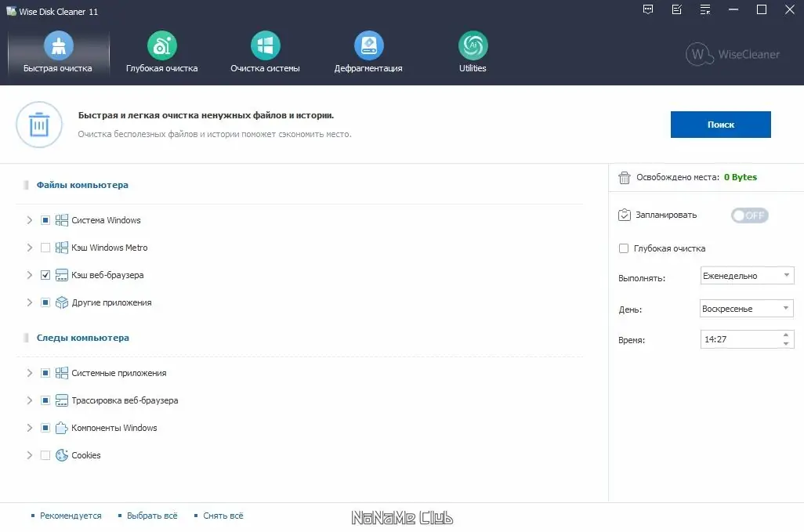Enable the Cookies checkbox
804x532 pixels.
pos(45,455)
